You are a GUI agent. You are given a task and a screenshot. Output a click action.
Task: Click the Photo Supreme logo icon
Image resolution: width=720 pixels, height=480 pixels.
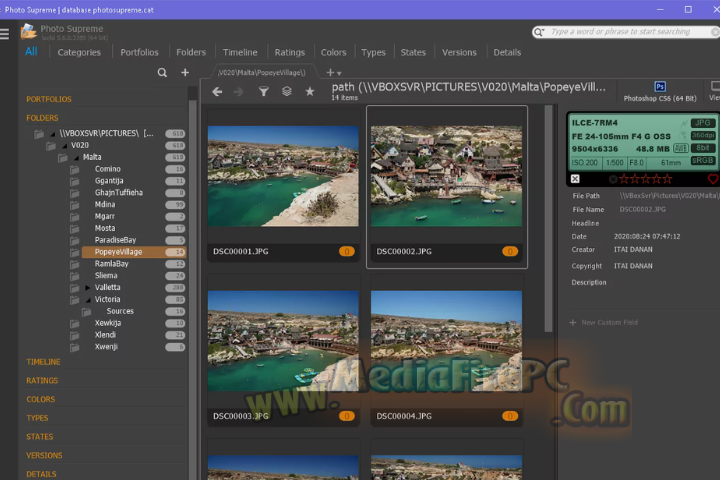tap(28, 32)
